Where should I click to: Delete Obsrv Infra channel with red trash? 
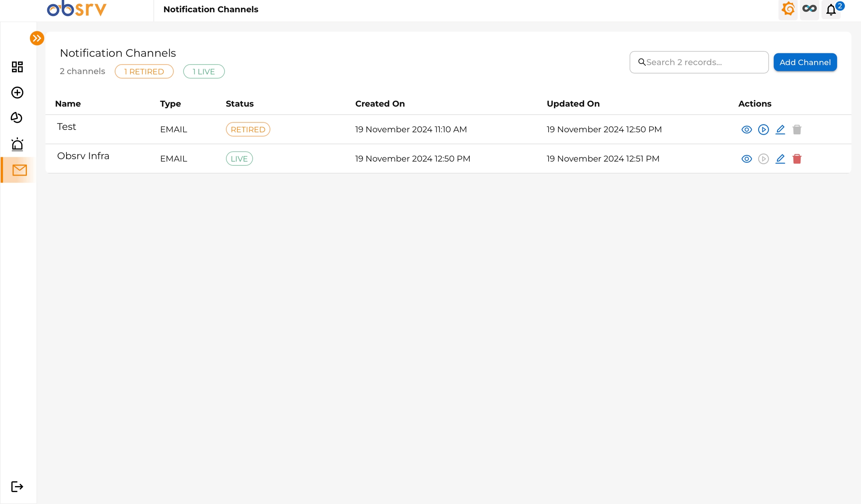797,159
